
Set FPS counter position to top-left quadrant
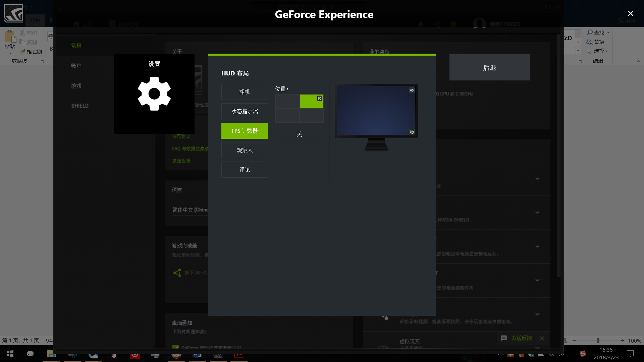287,101
